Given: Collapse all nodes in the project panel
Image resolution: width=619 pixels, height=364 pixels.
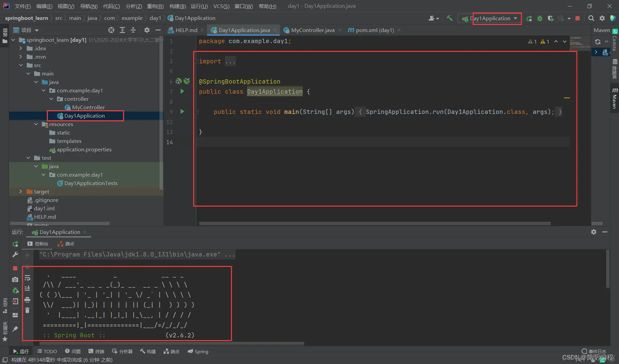Looking at the screenshot, I should point(133,30).
